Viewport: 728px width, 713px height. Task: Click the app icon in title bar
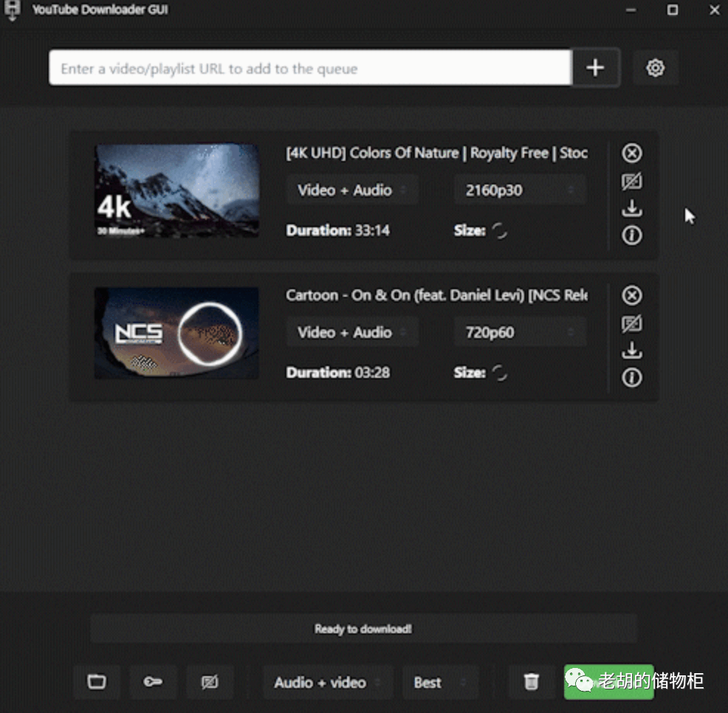pos(13,10)
